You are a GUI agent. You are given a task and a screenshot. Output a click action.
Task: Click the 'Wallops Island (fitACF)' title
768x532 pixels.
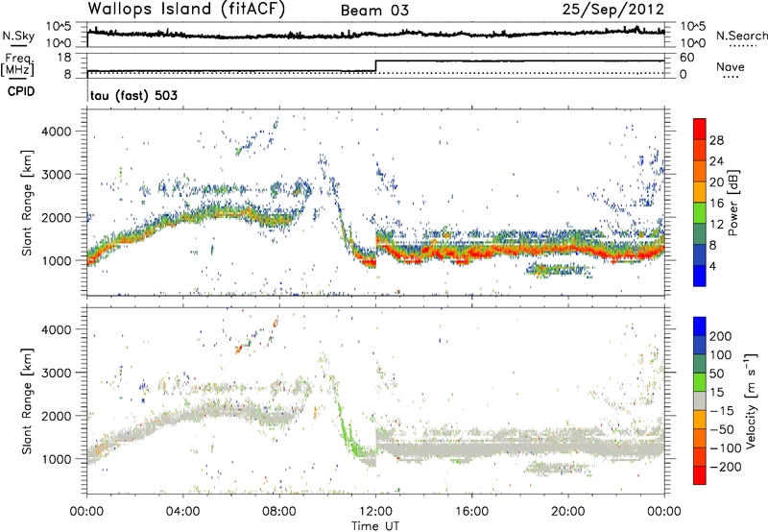pos(186,10)
